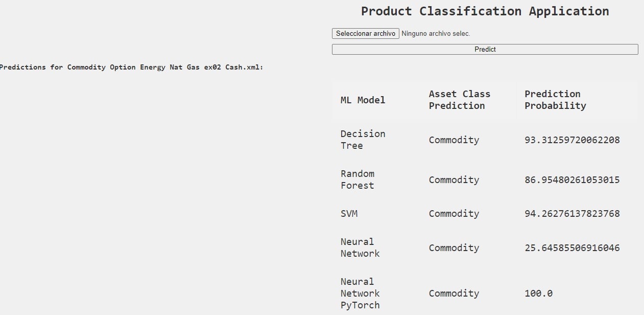Image resolution: width=644 pixels, height=315 pixels.
Task: Select the ML Model column header
Action: pos(362,100)
